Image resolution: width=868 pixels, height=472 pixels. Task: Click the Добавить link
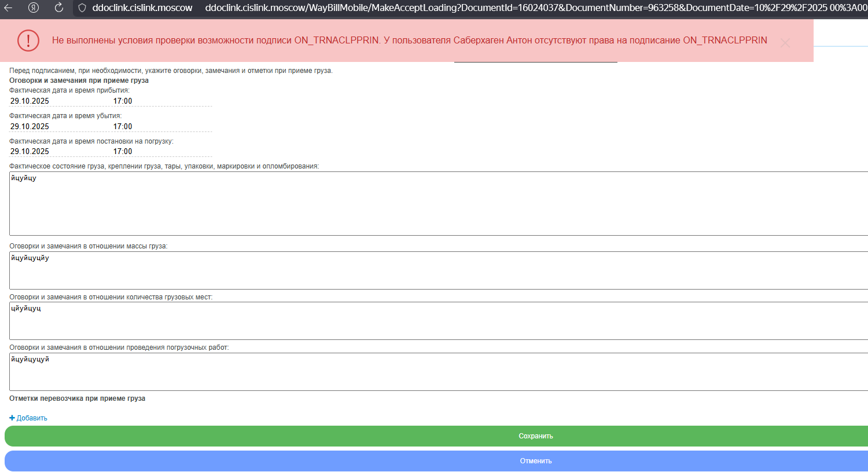[32, 418]
